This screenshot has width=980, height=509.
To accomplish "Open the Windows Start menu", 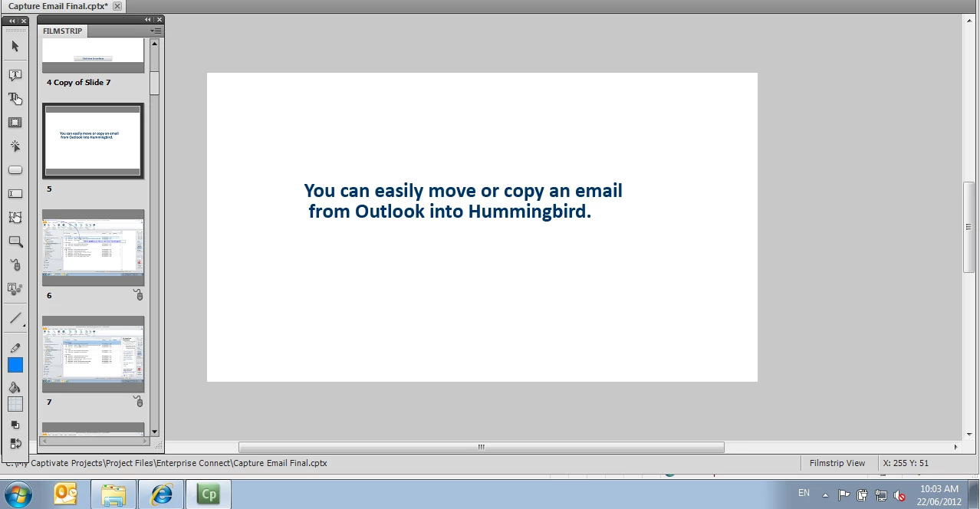I will point(18,494).
